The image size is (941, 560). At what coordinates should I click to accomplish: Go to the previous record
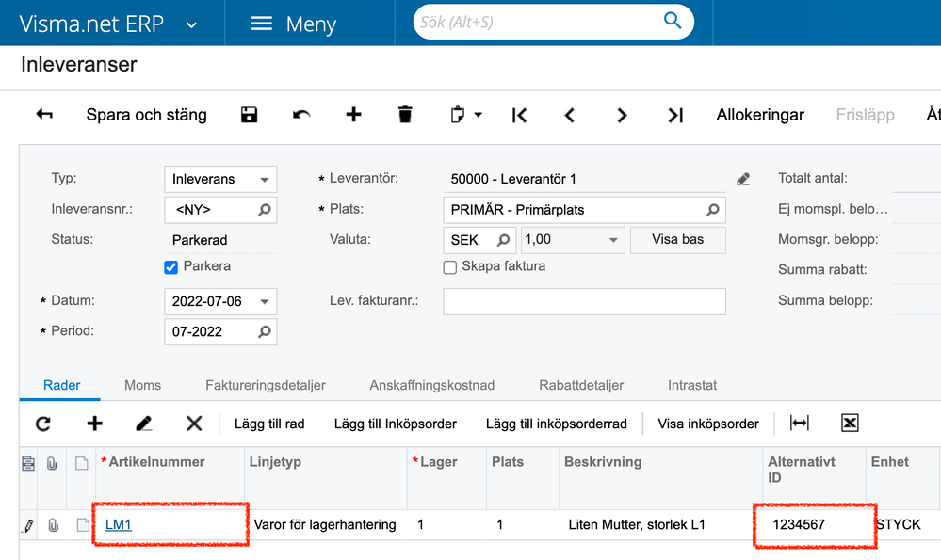570,115
